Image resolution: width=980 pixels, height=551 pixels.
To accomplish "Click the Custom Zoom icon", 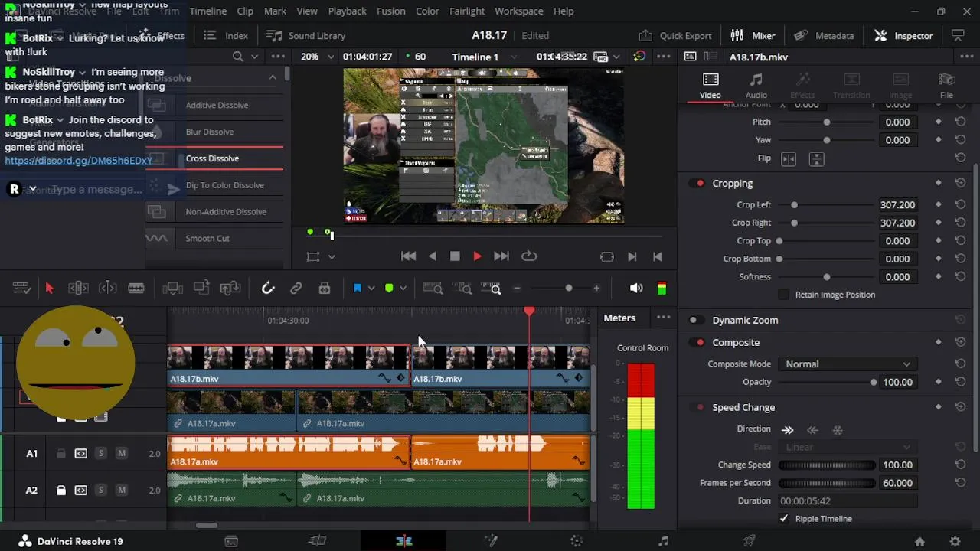I will pos(491,288).
